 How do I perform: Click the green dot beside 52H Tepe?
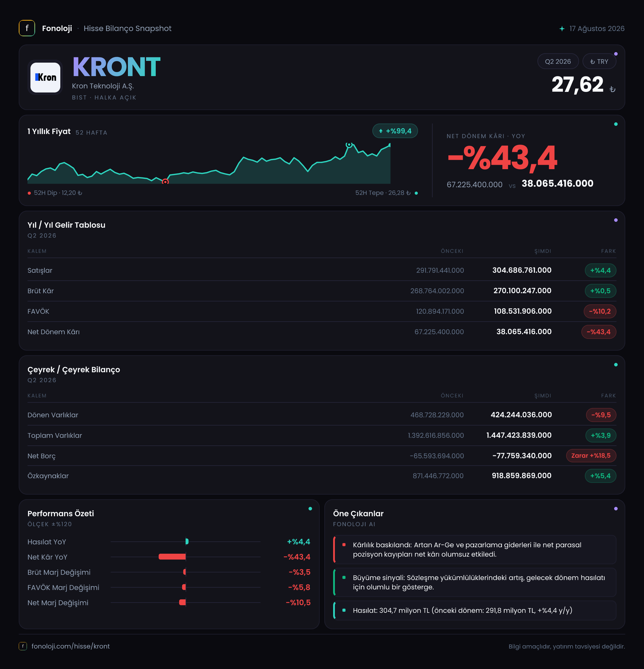[416, 193]
